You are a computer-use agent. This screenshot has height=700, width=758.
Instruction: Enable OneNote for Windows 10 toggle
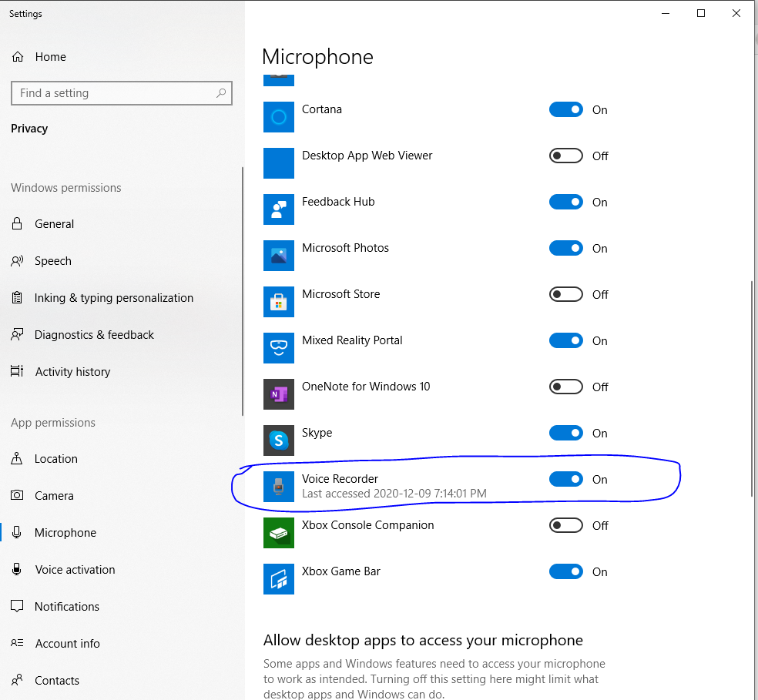[x=566, y=387]
